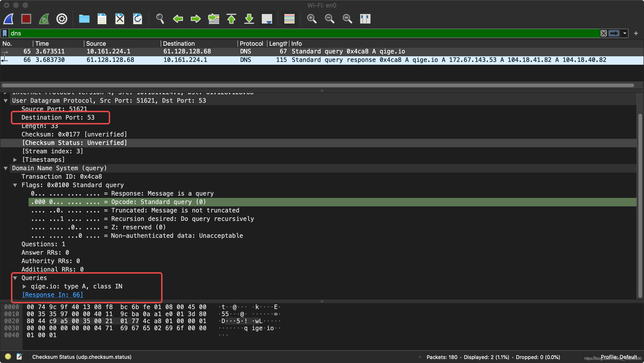Click hex bytes row 0030

pos(116,328)
